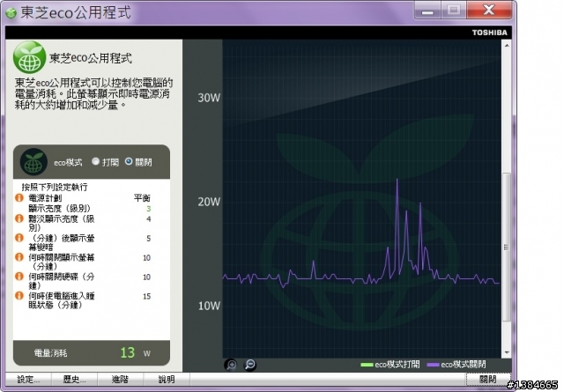Click the 進階 button

pos(120,380)
